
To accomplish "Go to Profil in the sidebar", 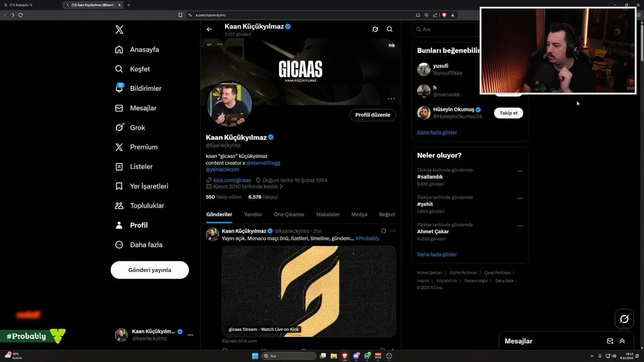I will pyautogui.click(x=131, y=225).
